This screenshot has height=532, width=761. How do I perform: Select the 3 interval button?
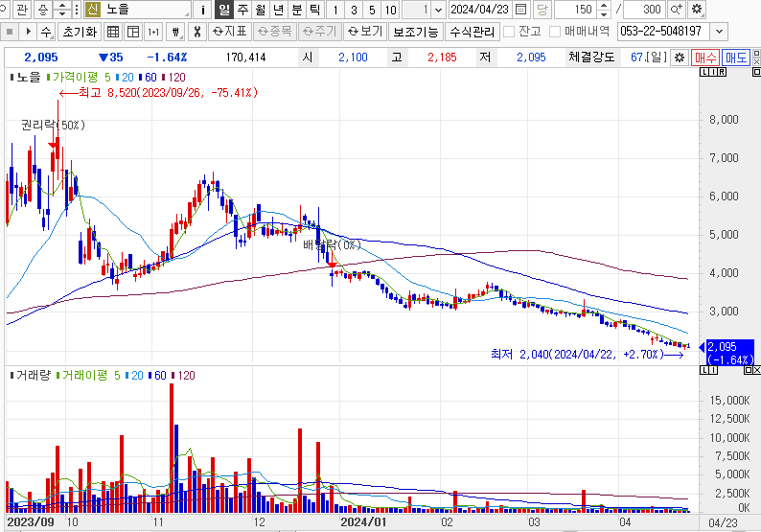354,10
